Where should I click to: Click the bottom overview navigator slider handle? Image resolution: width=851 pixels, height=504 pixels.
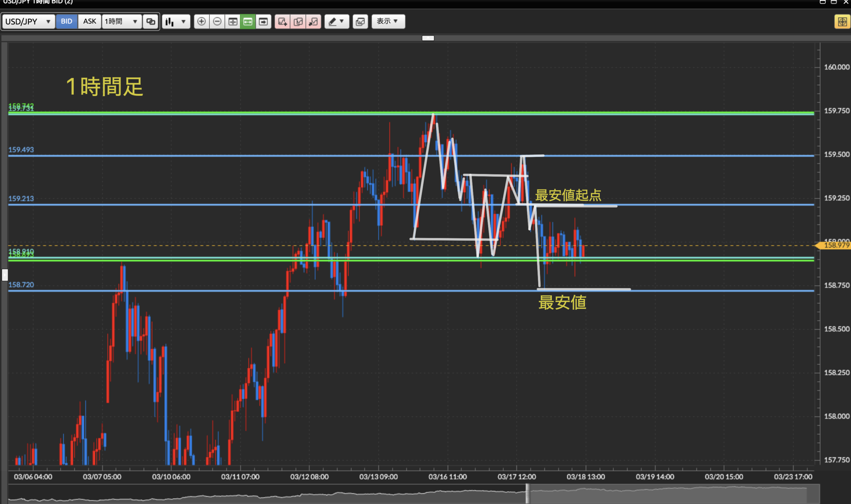[527, 493]
